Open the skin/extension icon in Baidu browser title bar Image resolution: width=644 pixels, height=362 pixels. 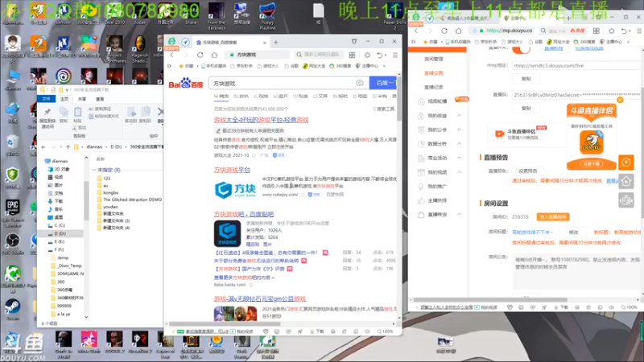354,42
